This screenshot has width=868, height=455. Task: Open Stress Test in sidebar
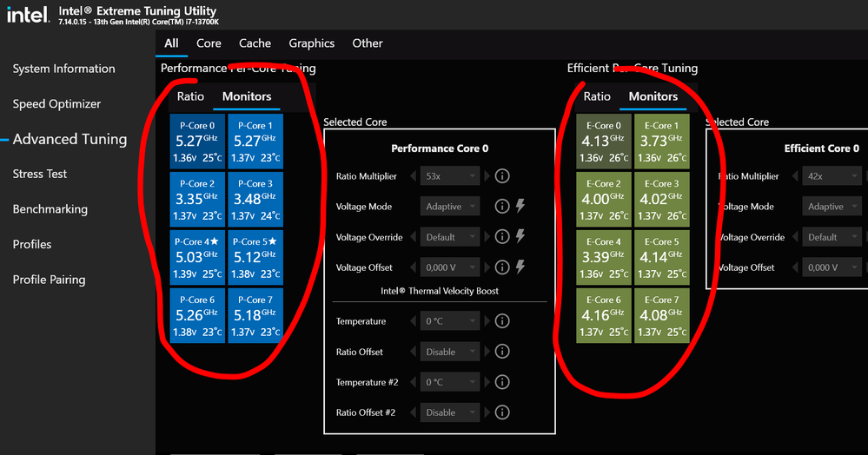click(40, 174)
